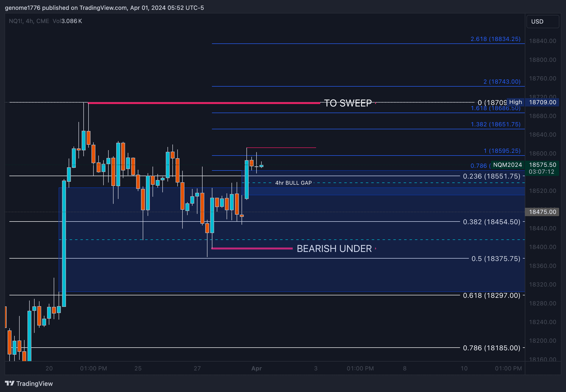566x392 pixels.
Task: Click the TradingView logo at bottom left
Action: point(29,383)
